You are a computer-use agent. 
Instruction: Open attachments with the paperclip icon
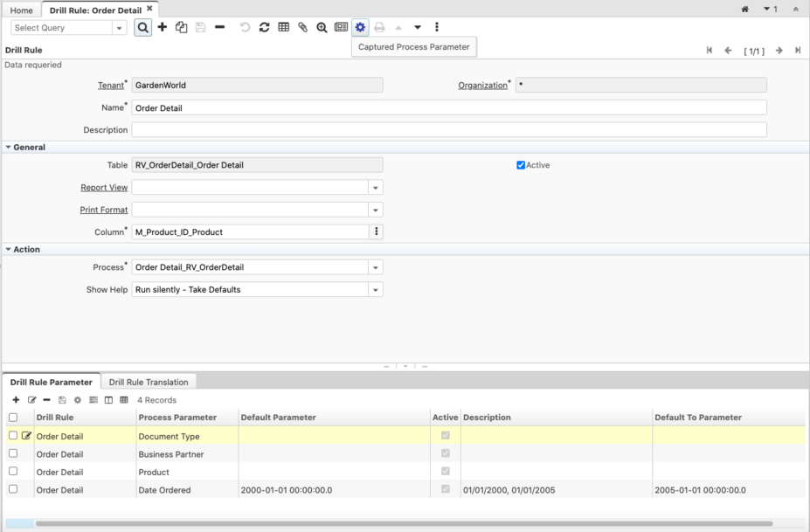coord(303,27)
